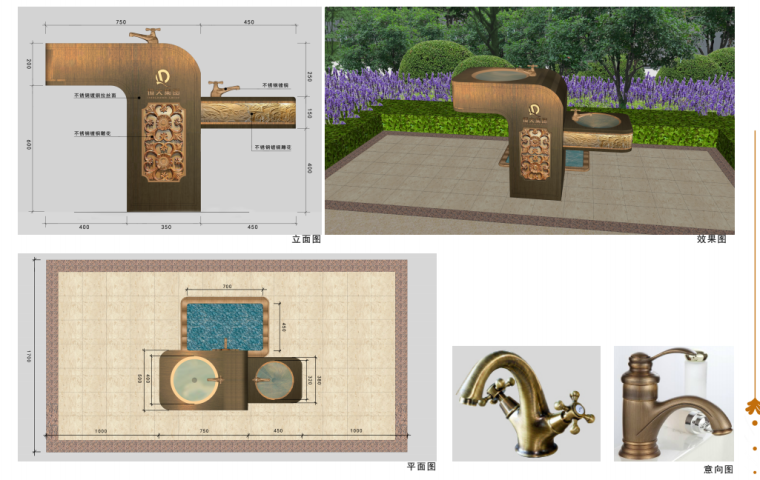760x480 pixels.
Task: Select the single-lever antique faucet photo
Action: tap(673, 403)
